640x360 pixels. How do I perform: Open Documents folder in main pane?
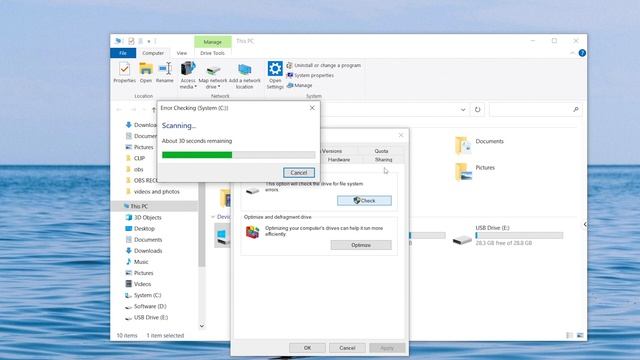point(480,144)
